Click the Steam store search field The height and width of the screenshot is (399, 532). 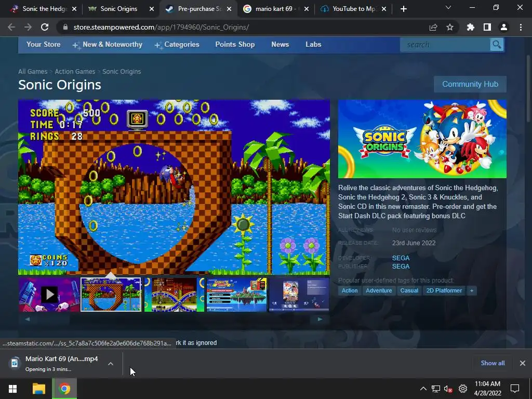(445, 45)
